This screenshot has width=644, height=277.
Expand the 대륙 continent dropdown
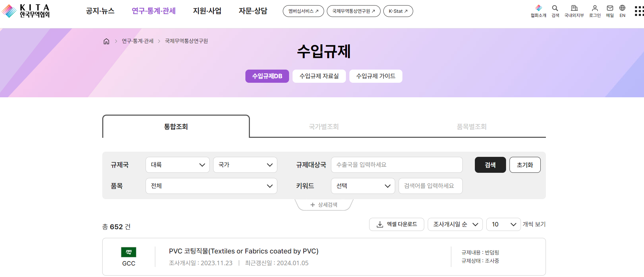pos(177,165)
